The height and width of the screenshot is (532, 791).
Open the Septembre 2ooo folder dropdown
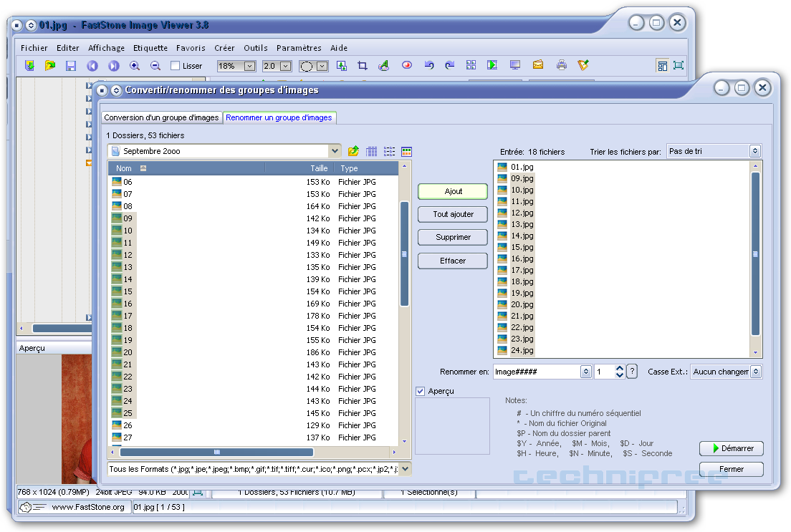click(335, 151)
